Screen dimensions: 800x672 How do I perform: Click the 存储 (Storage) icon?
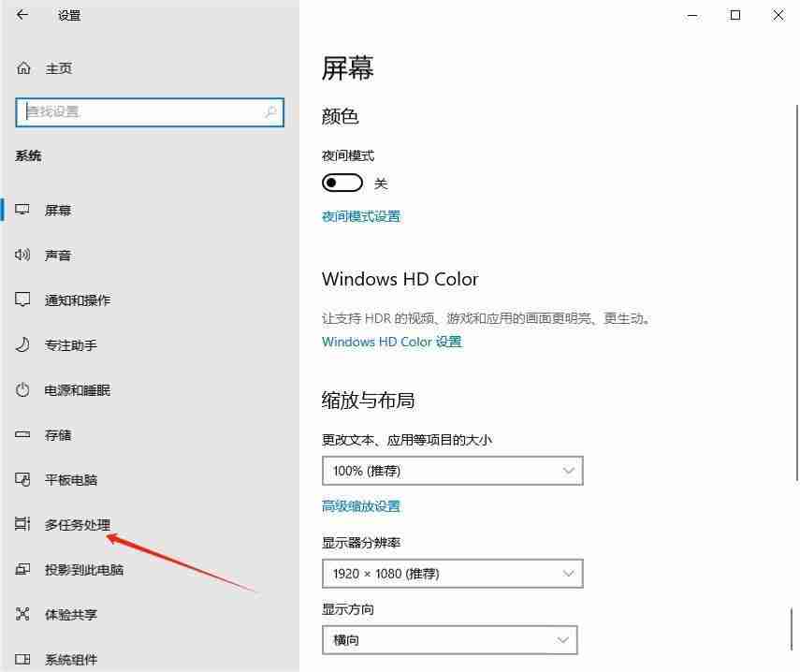pos(22,434)
